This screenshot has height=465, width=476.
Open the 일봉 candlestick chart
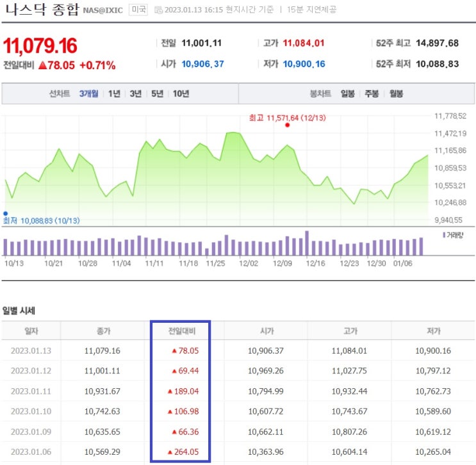click(348, 94)
